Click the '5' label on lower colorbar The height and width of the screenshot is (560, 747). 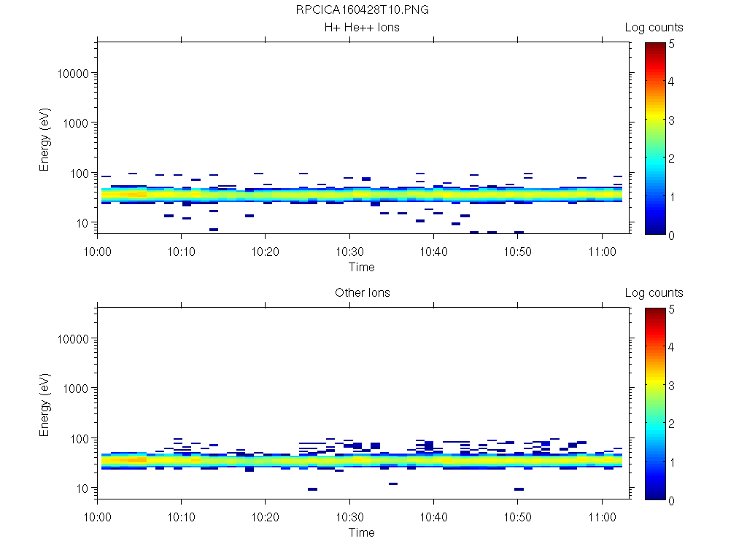tap(671, 309)
